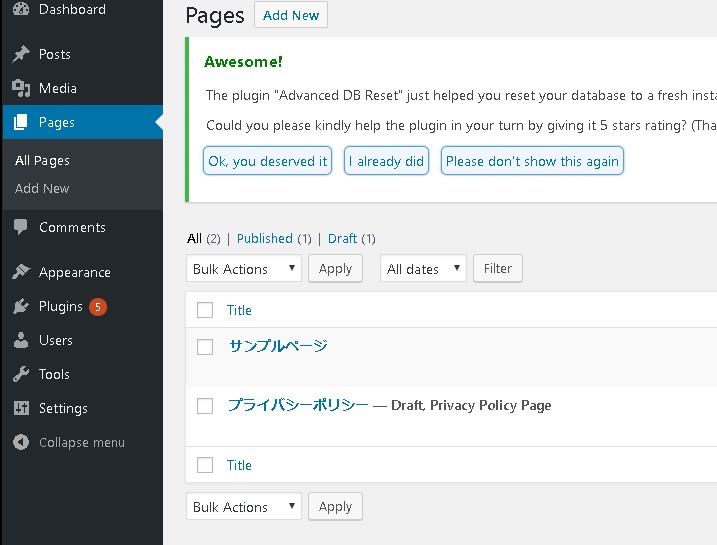Click the Posts pushpin icon in sidebar
This screenshot has width=717, height=545.
[21, 54]
